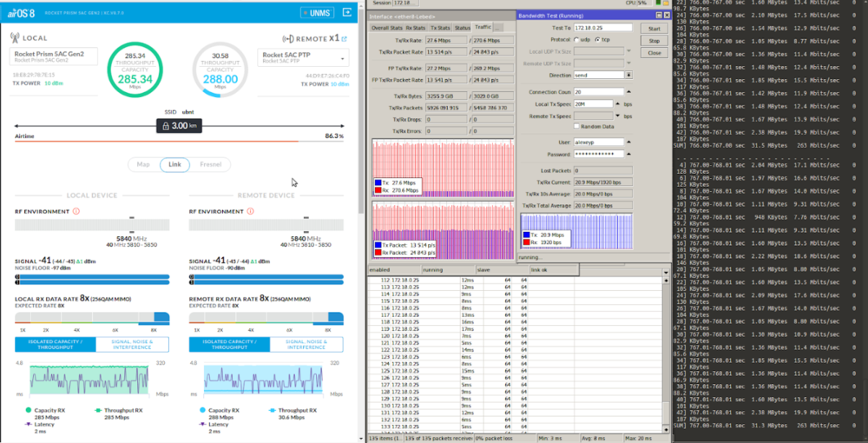This screenshot has height=443, width=868.
Task: Collapse the Password field arrow
Action: coord(628,154)
